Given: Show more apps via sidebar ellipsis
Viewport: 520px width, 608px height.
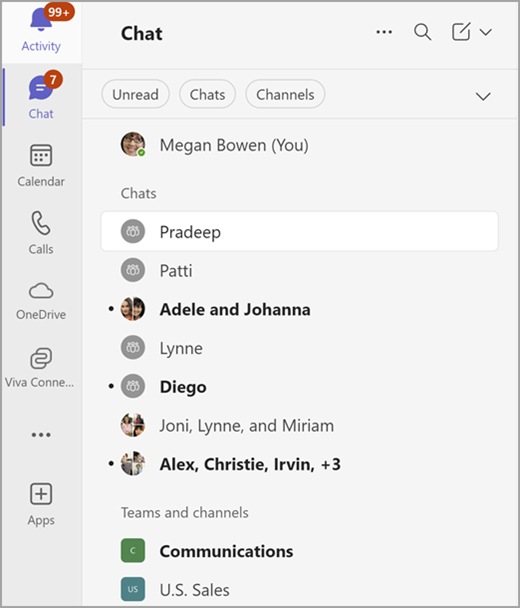Looking at the screenshot, I should coord(41,435).
